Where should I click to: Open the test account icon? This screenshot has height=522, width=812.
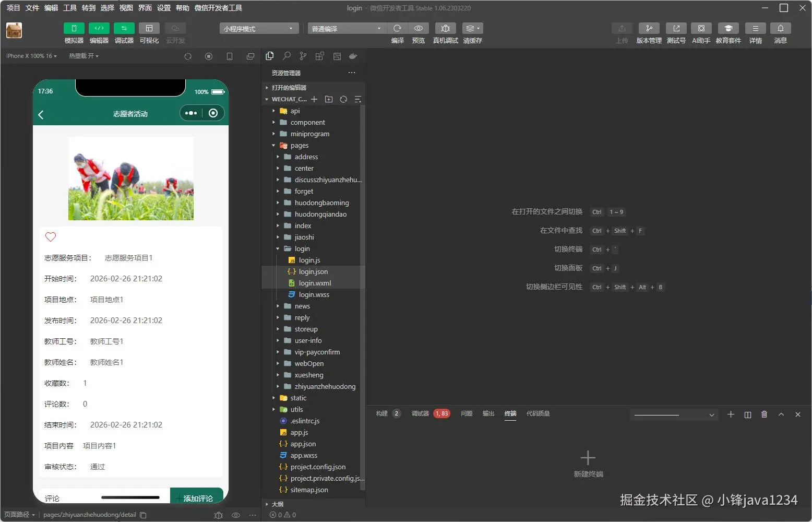676,28
